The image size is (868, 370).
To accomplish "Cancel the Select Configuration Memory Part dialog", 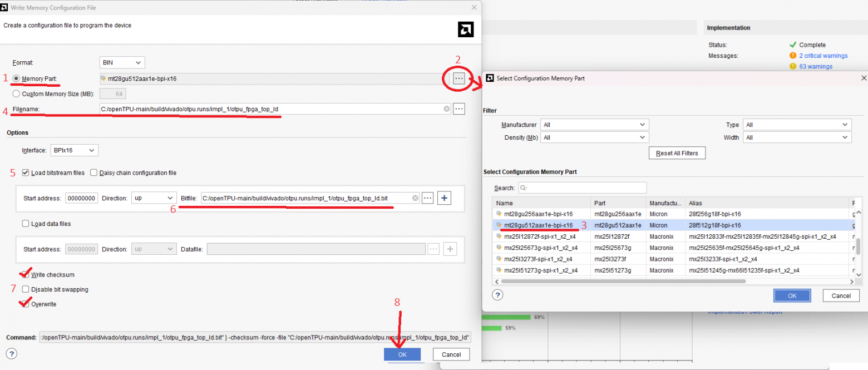I will (841, 296).
